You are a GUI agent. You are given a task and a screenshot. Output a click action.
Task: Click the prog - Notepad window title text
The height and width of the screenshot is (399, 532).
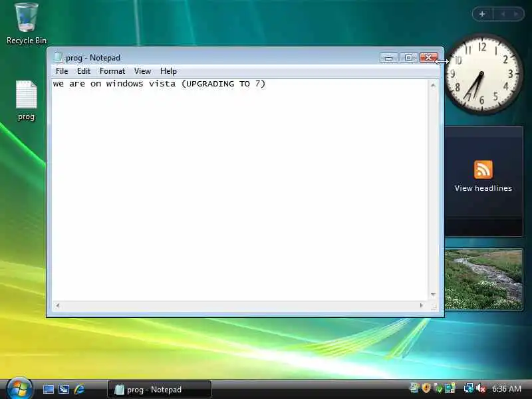pos(93,58)
